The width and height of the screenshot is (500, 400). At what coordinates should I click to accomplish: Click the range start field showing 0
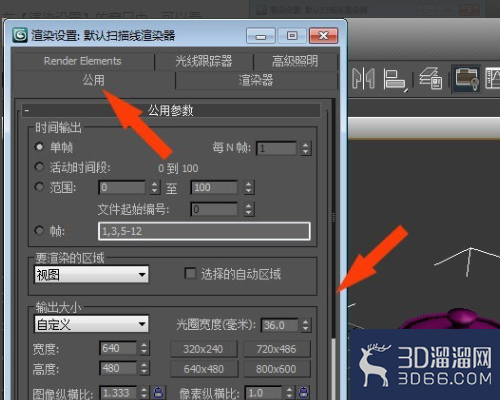(x=122, y=187)
